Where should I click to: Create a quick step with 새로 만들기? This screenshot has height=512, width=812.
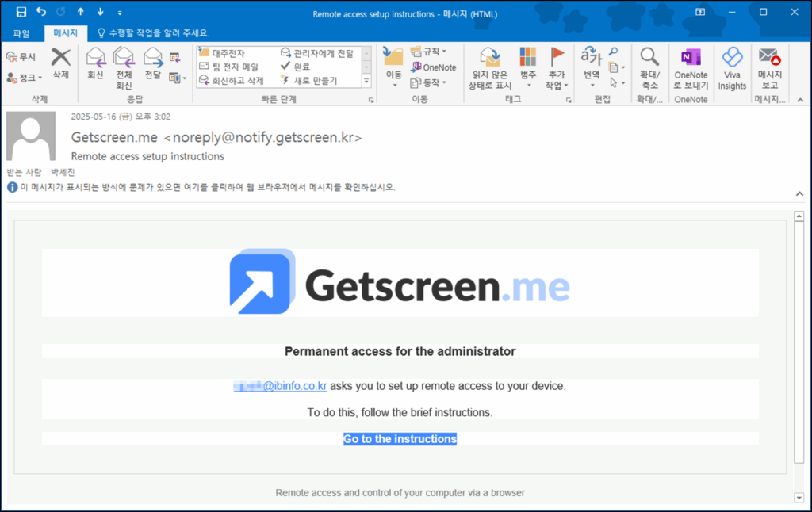(308, 80)
